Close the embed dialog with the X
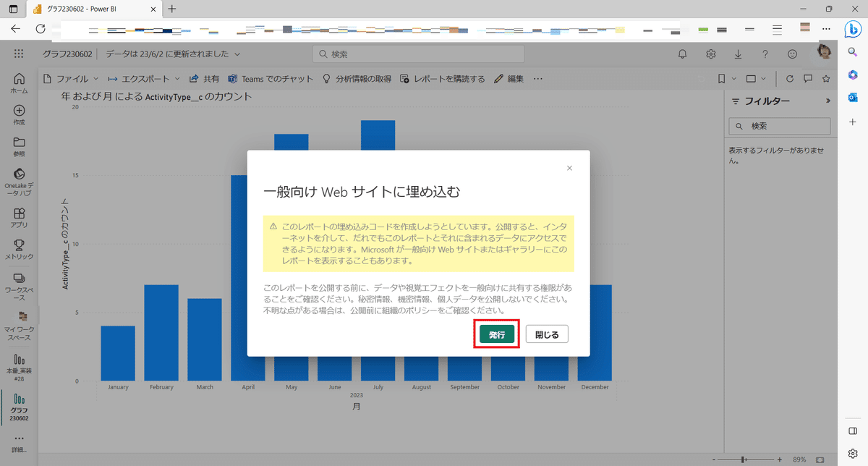868x466 pixels. pos(569,168)
